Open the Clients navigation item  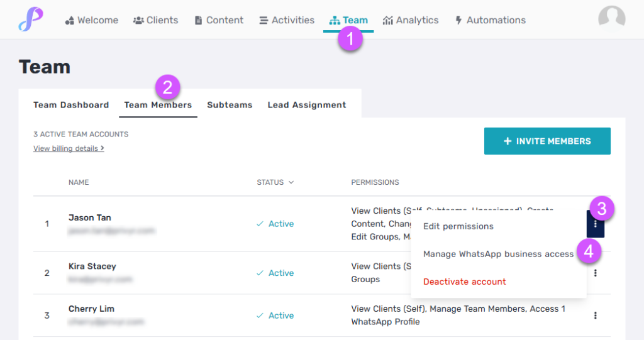(156, 20)
